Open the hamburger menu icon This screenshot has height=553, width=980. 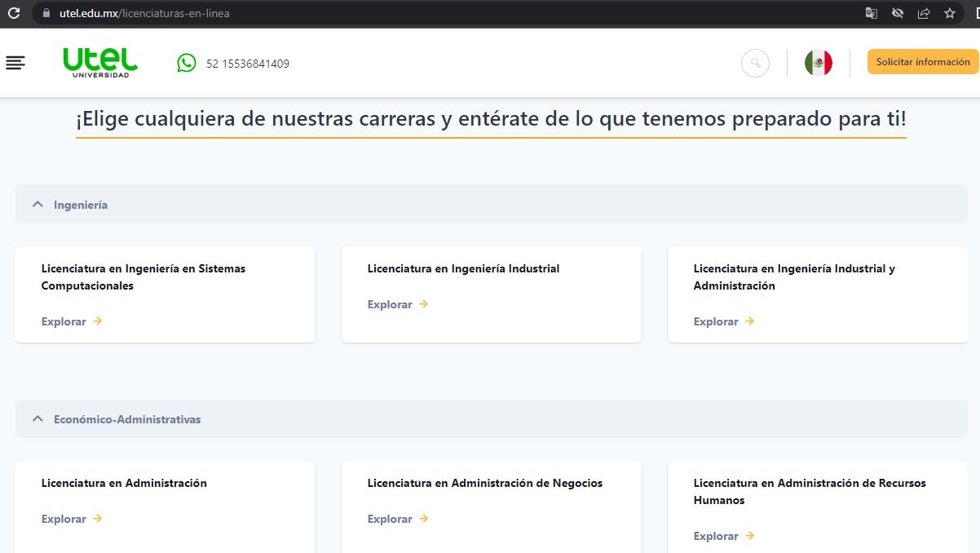[15, 63]
